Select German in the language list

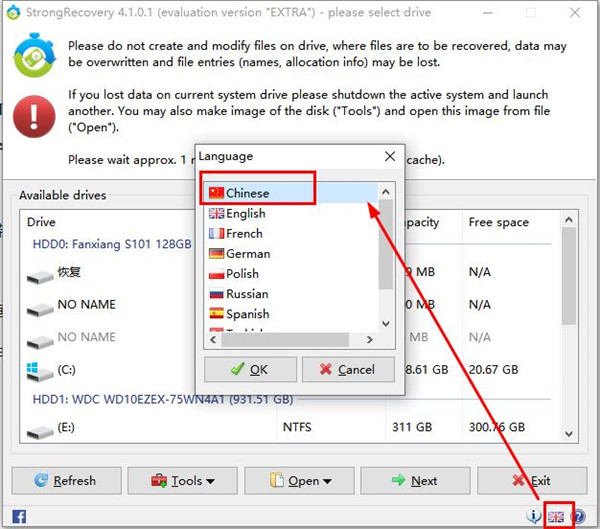[x=291, y=253]
